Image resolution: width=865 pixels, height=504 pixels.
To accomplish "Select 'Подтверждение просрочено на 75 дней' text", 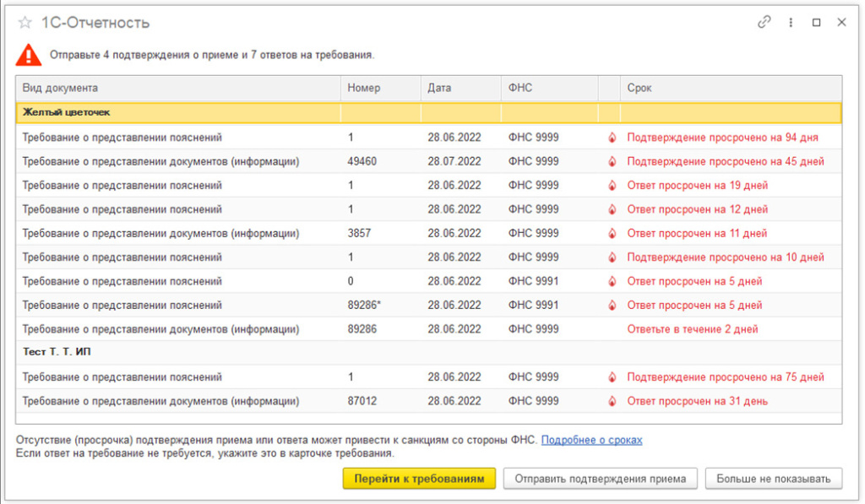I will (726, 377).
